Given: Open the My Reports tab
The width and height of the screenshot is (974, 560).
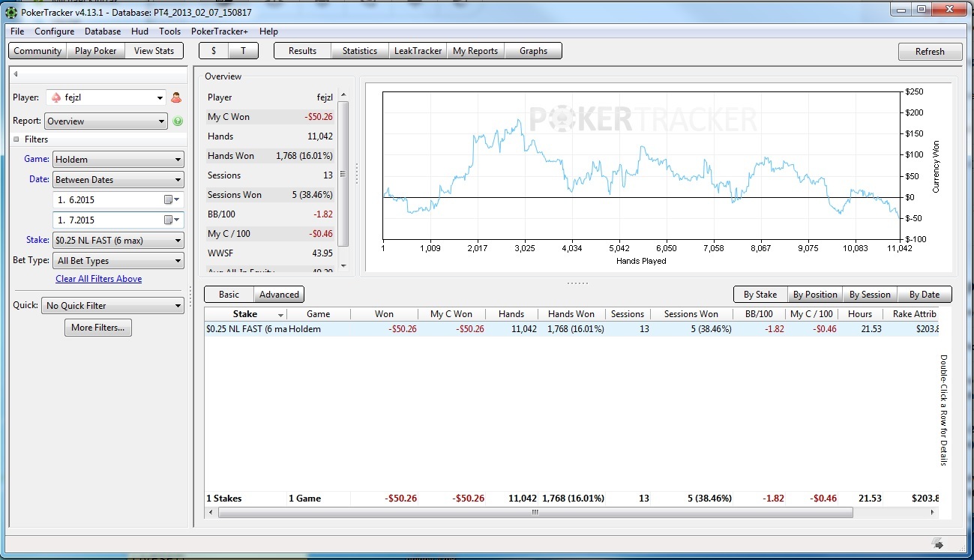Looking at the screenshot, I should (475, 51).
